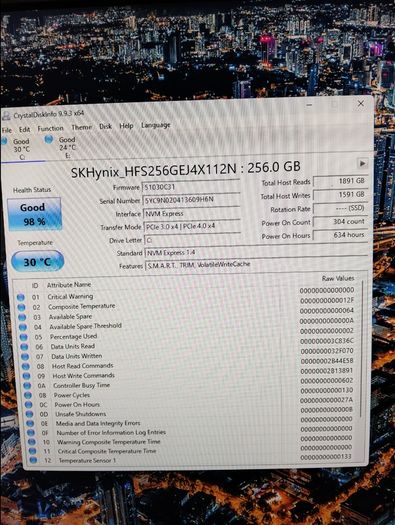
Task: Select the Percentage Used attribute name
Action: [x=74, y=336]
